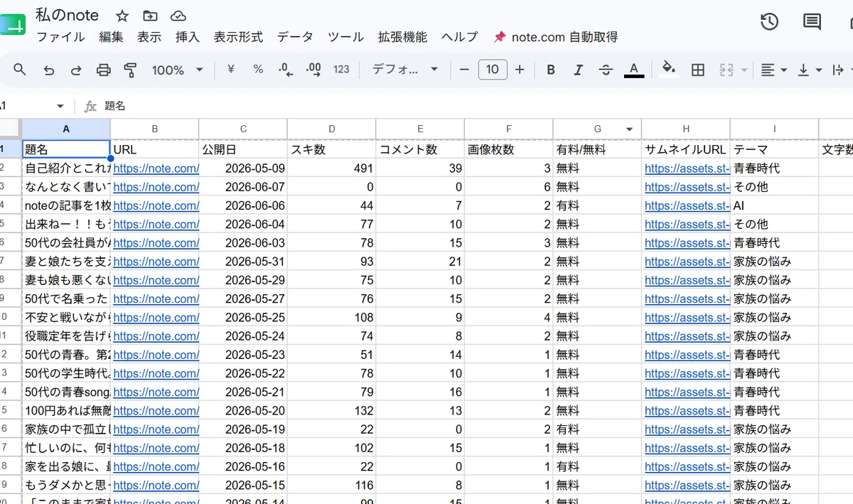Select cell 100円あれば無敵
Viewport: 853px width, 504px height.
pos(66,410)
